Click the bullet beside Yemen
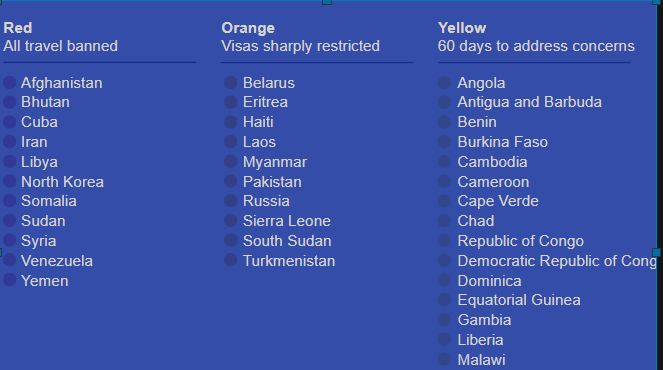Screen dimensions: 663x370 pos(10,280)
